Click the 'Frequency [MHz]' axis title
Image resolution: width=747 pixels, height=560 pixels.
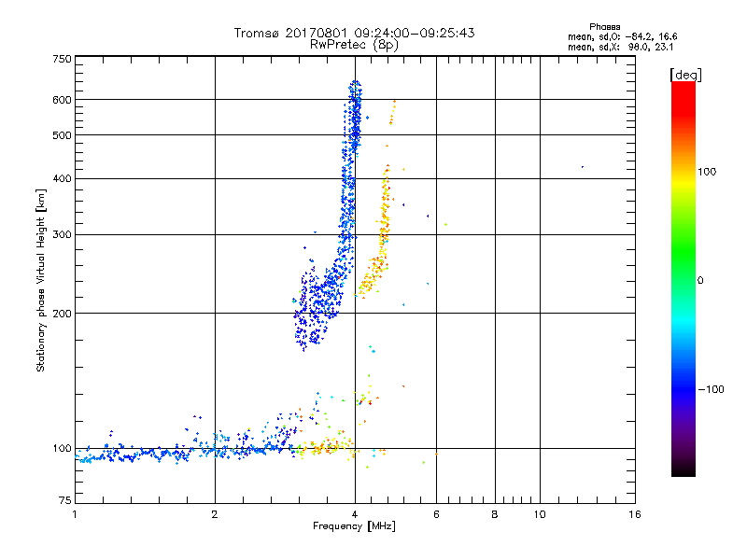[x=354, y=526]
